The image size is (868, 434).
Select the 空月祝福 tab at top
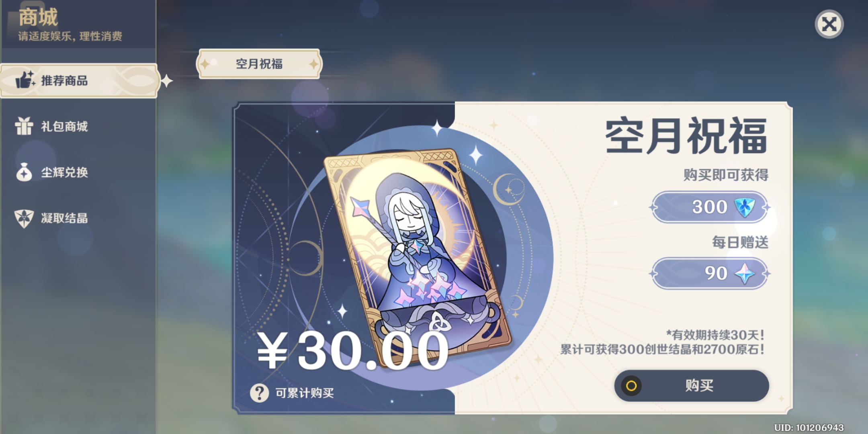click(259, 64)
